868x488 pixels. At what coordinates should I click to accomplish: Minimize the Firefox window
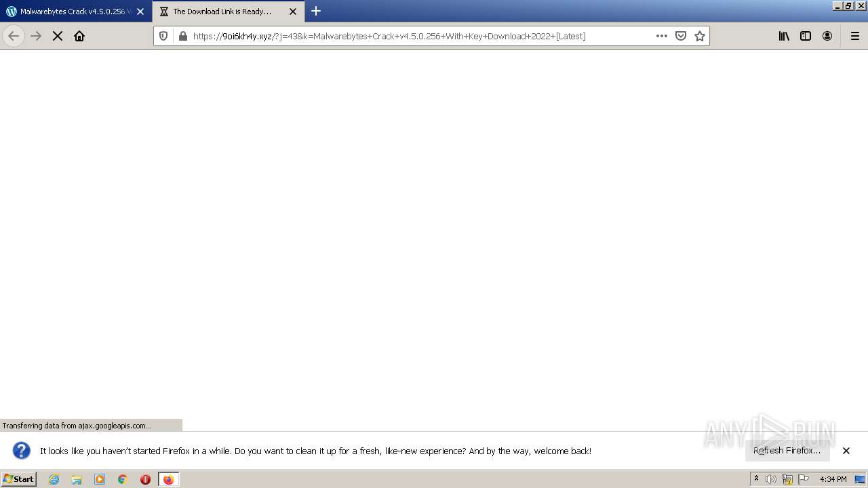[x=837, y=5]
